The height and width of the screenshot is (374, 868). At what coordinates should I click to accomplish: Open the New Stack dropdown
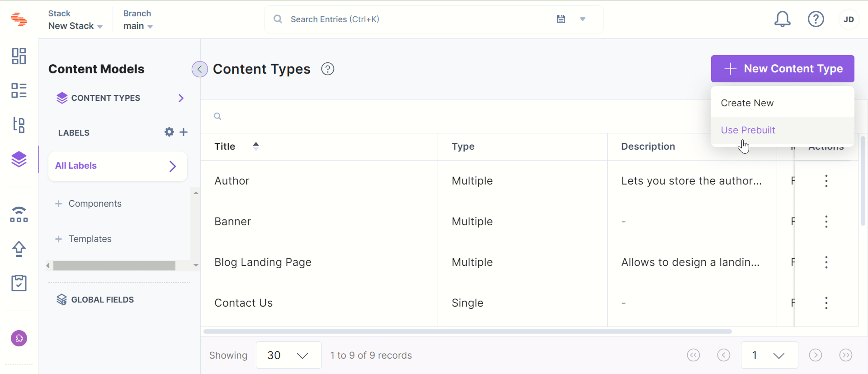[x=75, y=26]
